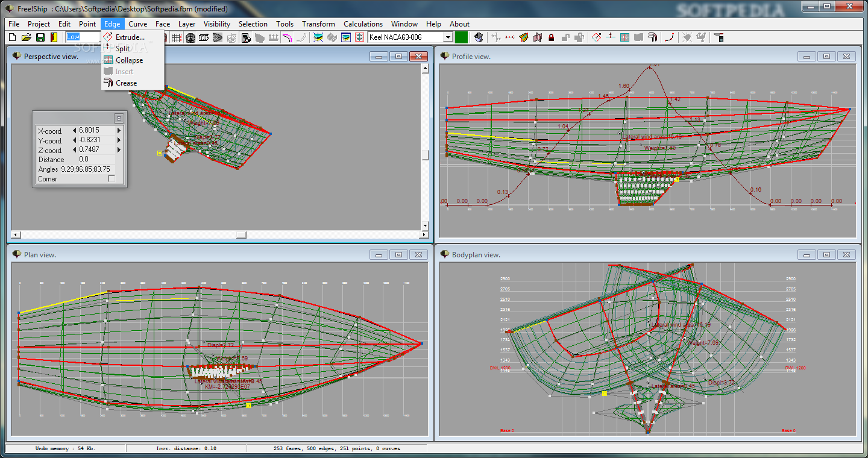The width and height of the screenshot is (868, 458).
Task: Minimize the Free!Ship main window
Action: pos(810,6)
